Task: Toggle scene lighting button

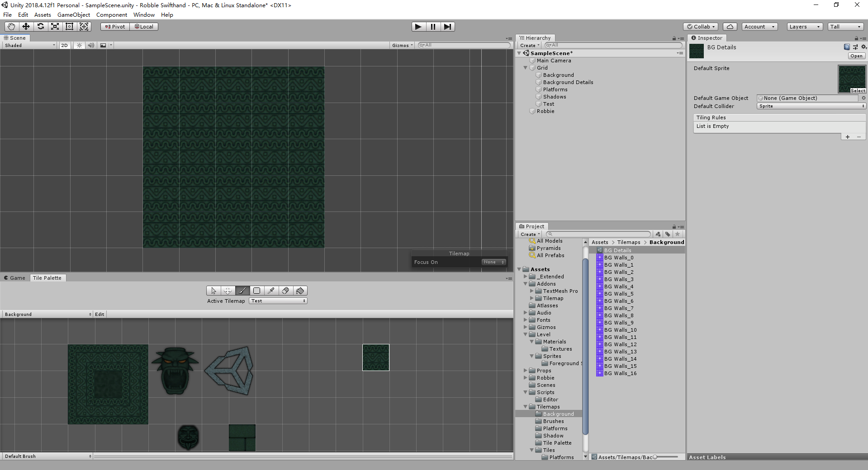Action: tap(79, 45)
